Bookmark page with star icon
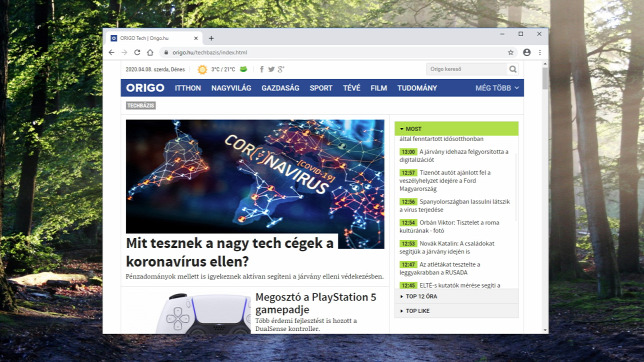The width and height of the screenshot is (644, 362). coord(511,53)
